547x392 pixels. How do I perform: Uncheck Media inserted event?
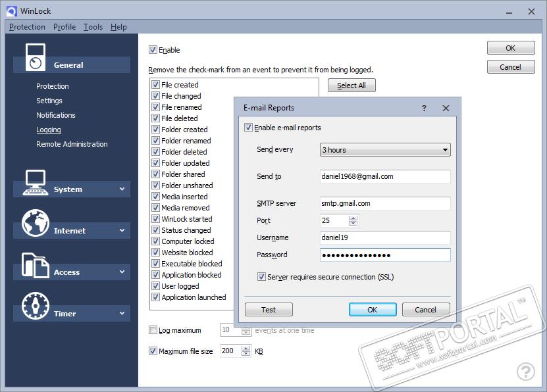point(155,197)
